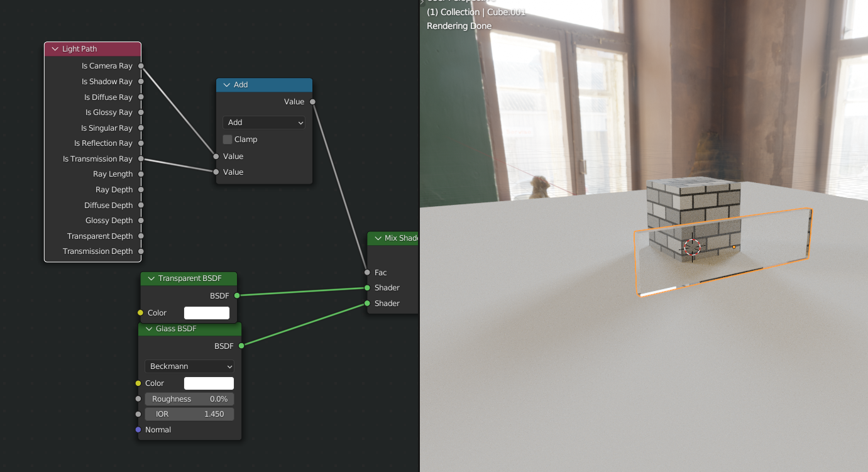
Task: Click the Is Reflection Ray output socket
Action: coord(141,143)
